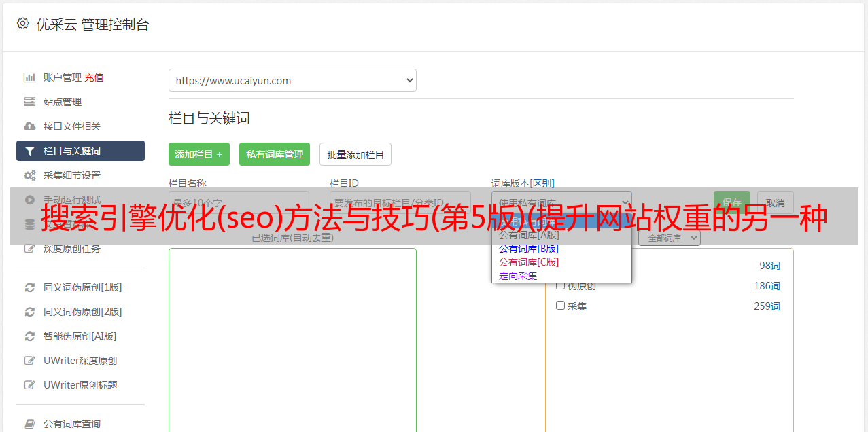868x432 pixels.
Task: Select 公有词库[B版] from the dropdown list
Action: click(529, 249)
